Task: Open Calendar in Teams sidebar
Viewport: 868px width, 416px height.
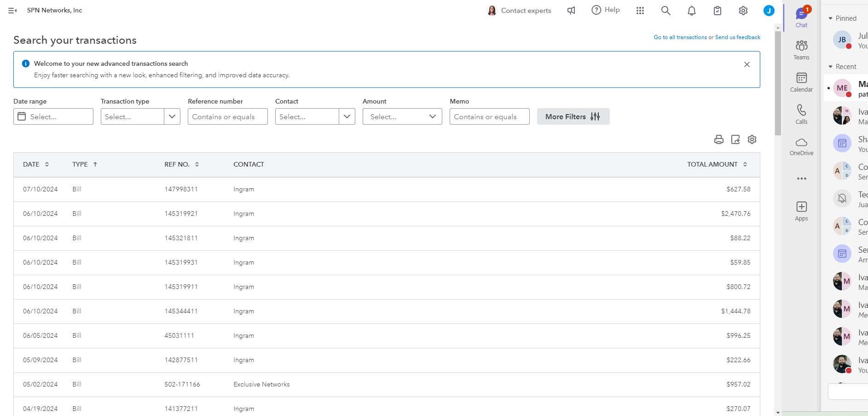Action: (x=802, y=82)
